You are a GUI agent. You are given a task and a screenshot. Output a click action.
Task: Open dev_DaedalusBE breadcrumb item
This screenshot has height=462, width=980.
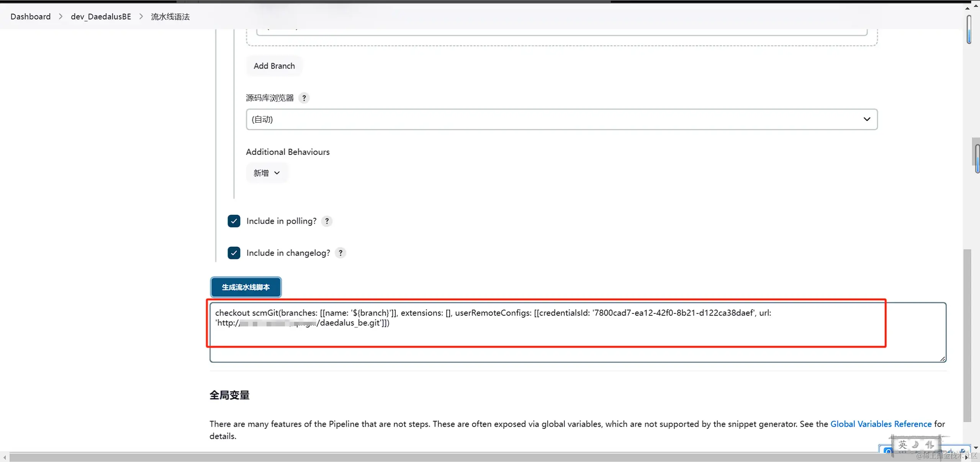[x=101, y=16]
